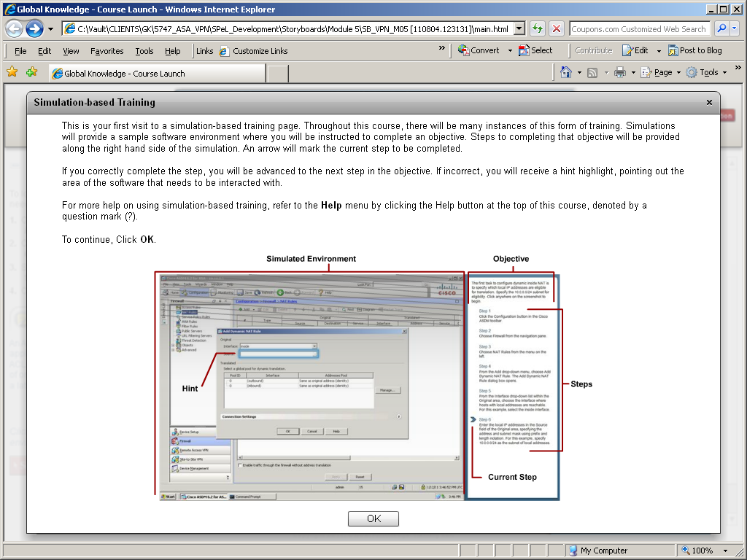
Task: Click the Home icon in command bar
Action: [x=565, y=72]
